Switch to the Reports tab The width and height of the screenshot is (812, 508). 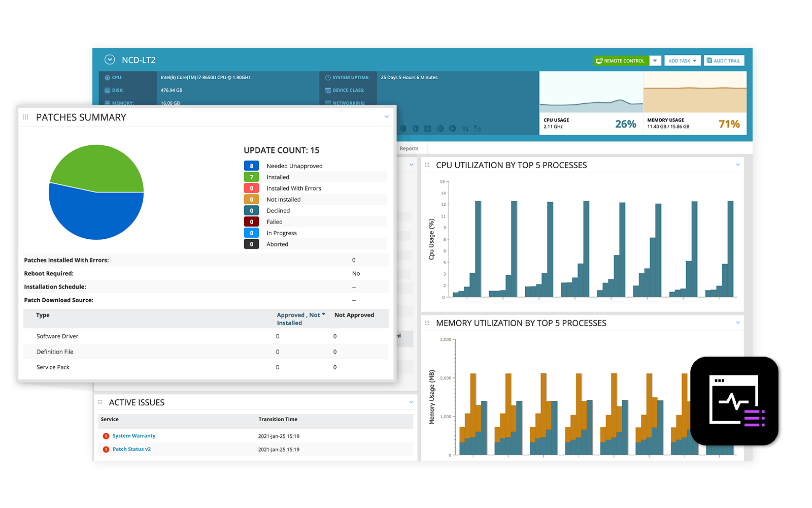click(409, 149)
